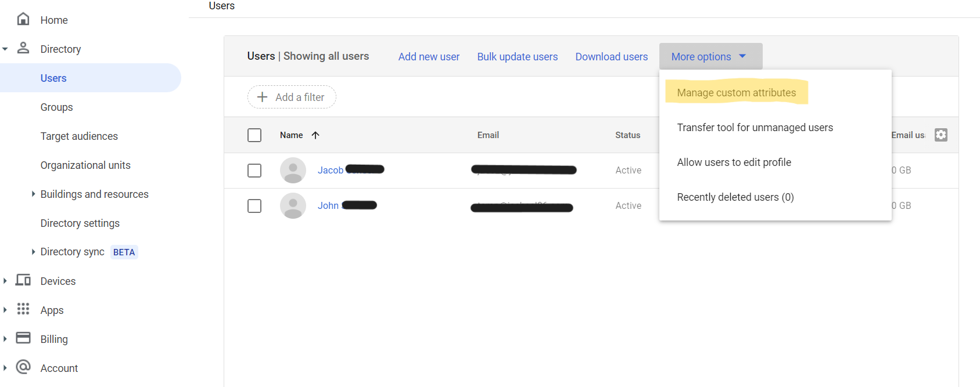Click Bulk update users link
Image resolution: width=980 pixels, height=387 pixels.
click(517, 57)
